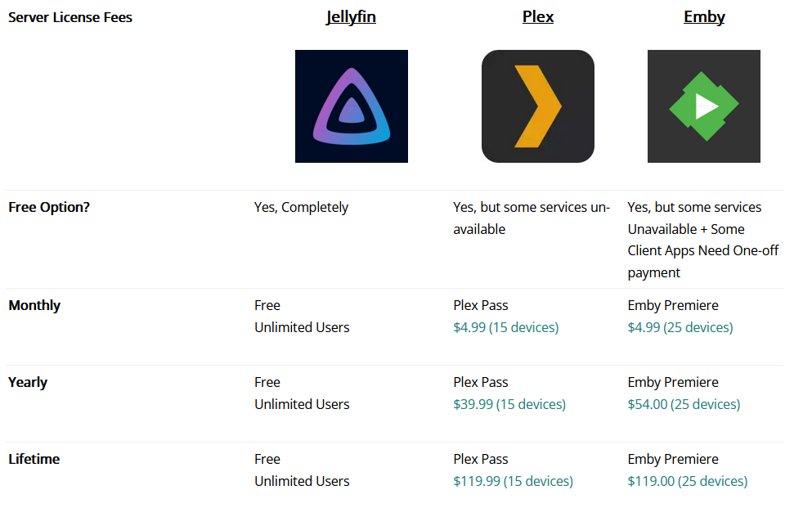
Task: Click the "Free Option?" row label
Action: pyautogui.click(x=49, y=207)
